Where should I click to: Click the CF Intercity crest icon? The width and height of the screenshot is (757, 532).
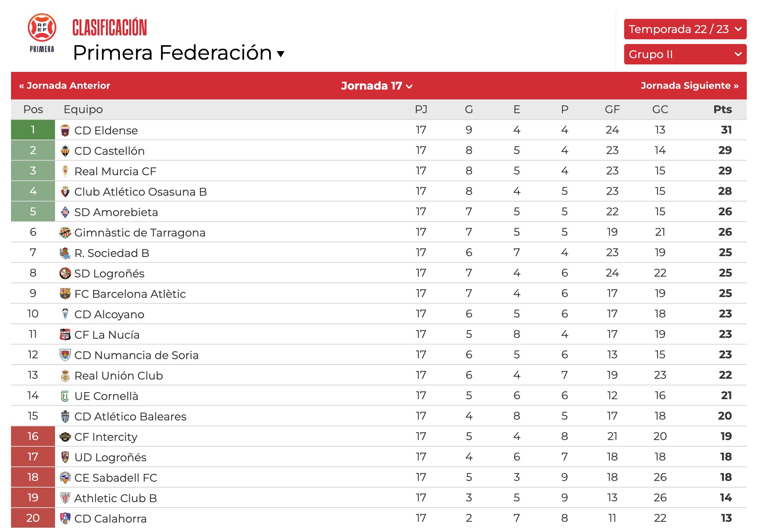[65, 437]
